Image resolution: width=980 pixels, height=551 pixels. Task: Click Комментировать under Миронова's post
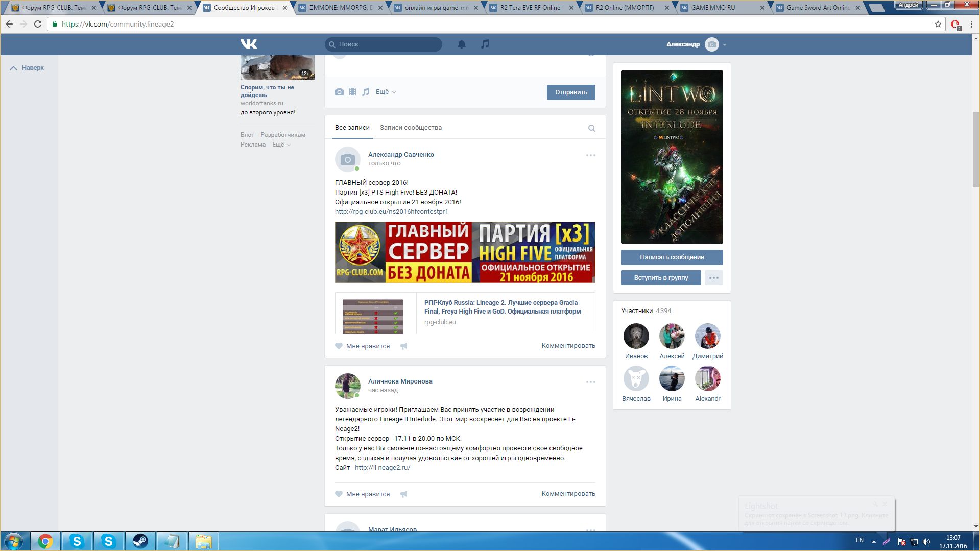pos(568,494)
